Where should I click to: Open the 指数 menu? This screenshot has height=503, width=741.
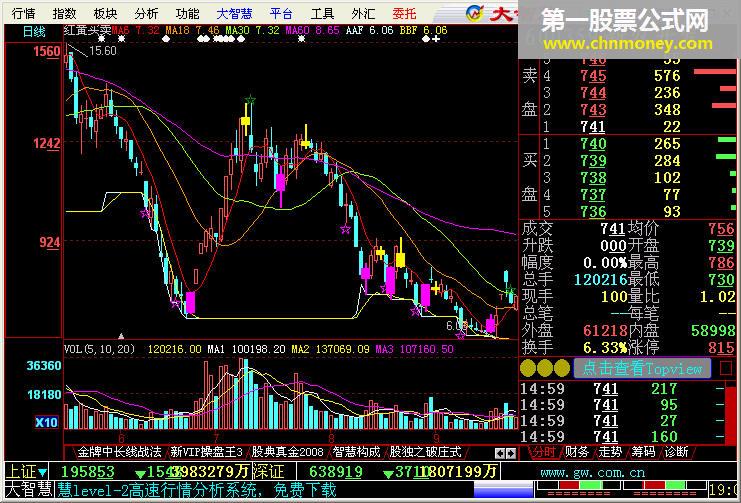pyautogui.click(x=64, y=13)
